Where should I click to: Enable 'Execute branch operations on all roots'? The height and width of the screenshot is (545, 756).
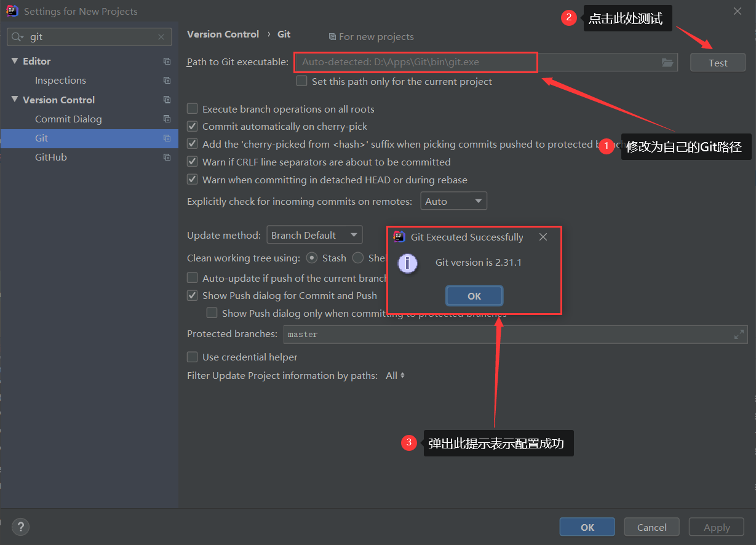point(193,109)
